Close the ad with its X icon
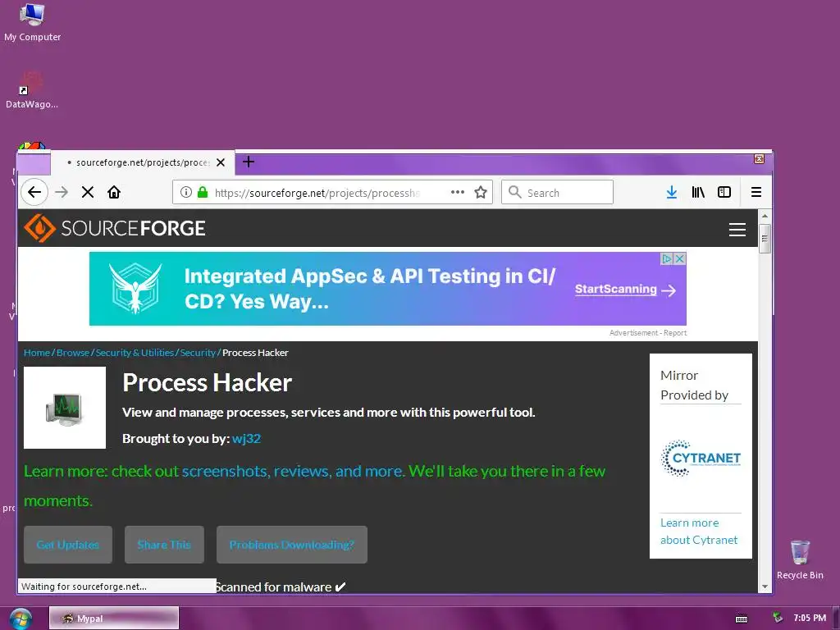 click(x=679, y=258)
